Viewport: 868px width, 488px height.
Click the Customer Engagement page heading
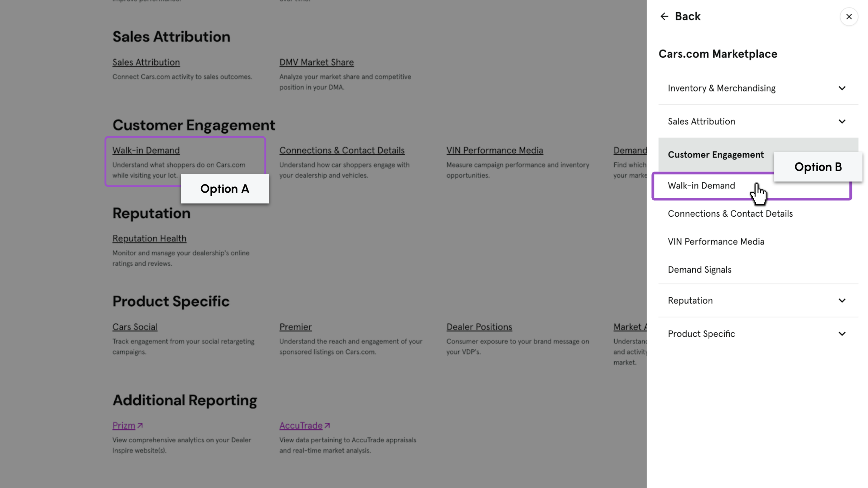(x=194, y=125)
